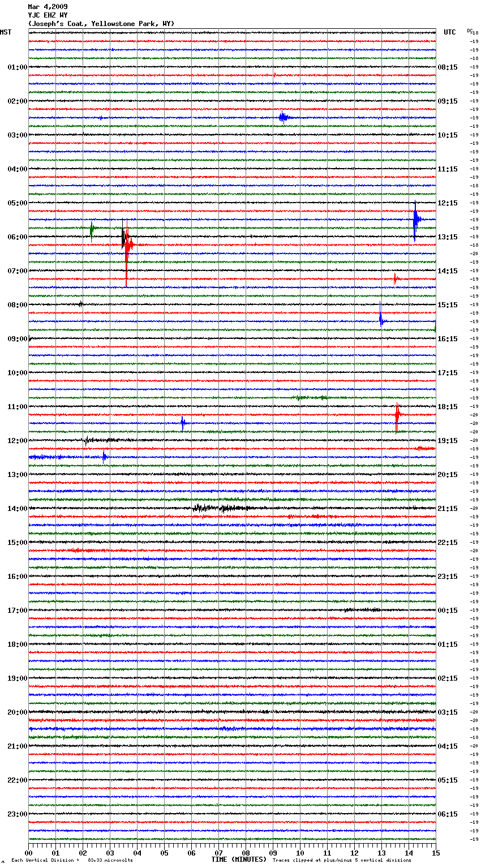Viewport: 481px width, 868px height.
Task: Click the bottom-axis minute label "05"
Action: 164,853
